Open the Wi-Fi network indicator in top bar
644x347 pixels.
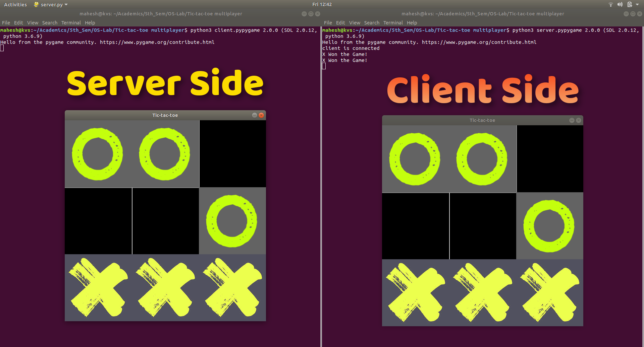point(610,4)
